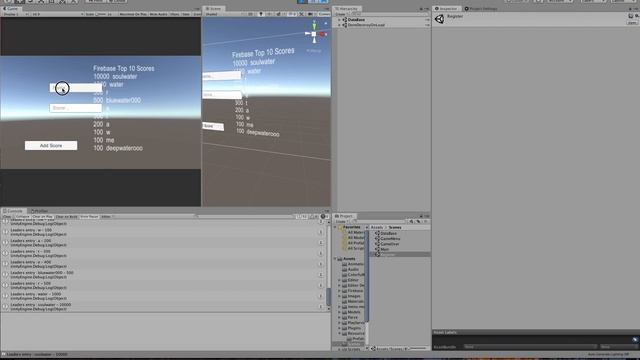This screenshot has width=640, height=360.
Task: Click the red X axis on scene gizmo
Action: coord(322,34)
